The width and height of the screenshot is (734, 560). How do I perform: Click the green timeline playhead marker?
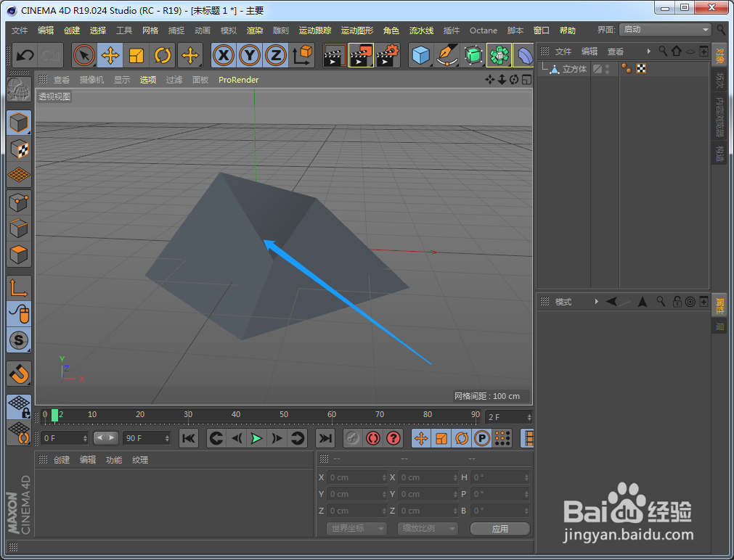[x=54, y=416]
